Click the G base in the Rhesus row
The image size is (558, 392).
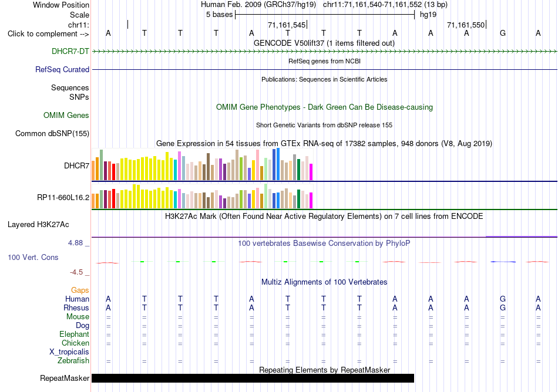(502, 307)
